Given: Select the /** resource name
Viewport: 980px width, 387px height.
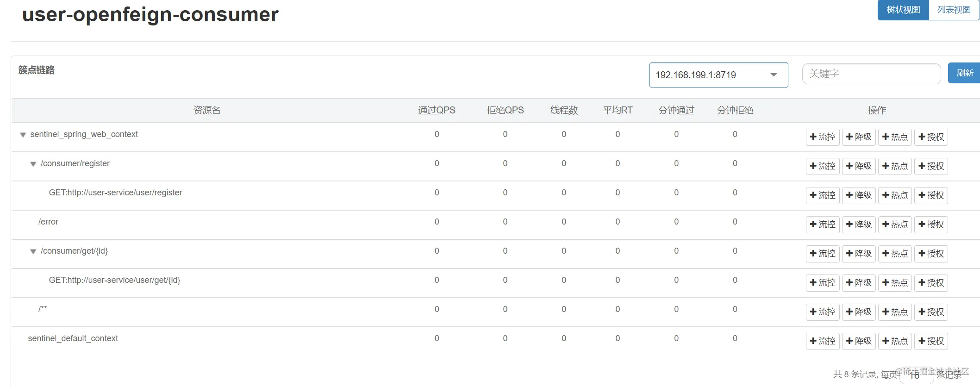Looking at the screenshot, I should click(43, 309).
